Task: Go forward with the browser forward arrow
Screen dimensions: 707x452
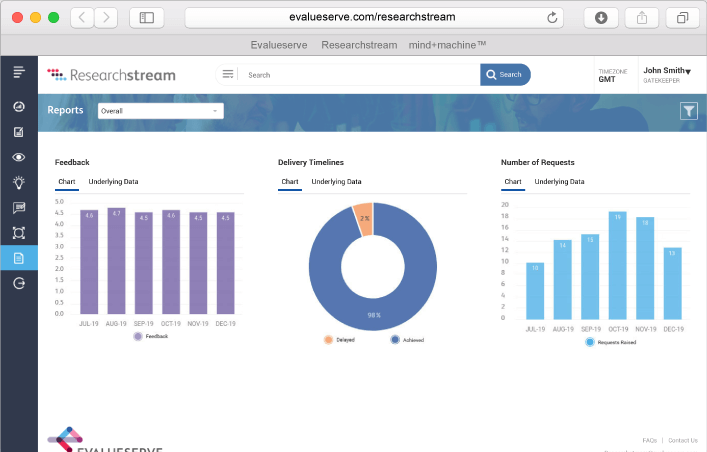Action: pos(106,18)
